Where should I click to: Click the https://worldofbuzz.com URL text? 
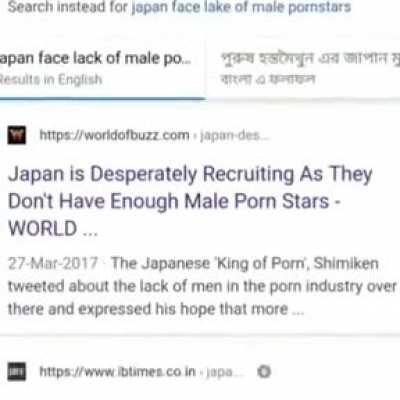pos(114,135)
